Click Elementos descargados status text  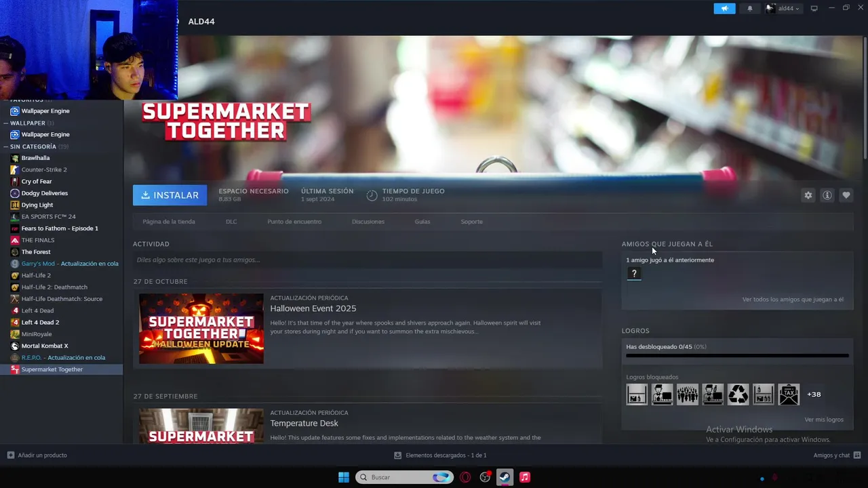(x=446, y=455)
